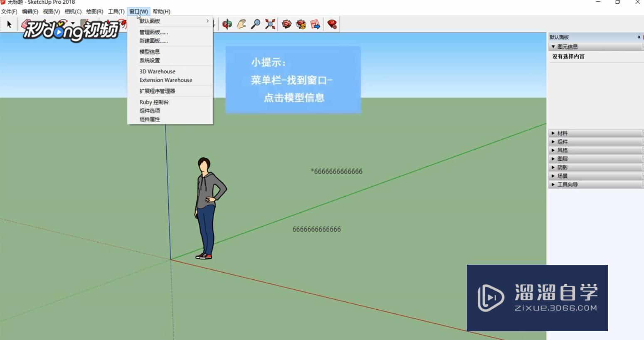
Task: Close the 窗口(W) menu
Action: coord(138,12)
